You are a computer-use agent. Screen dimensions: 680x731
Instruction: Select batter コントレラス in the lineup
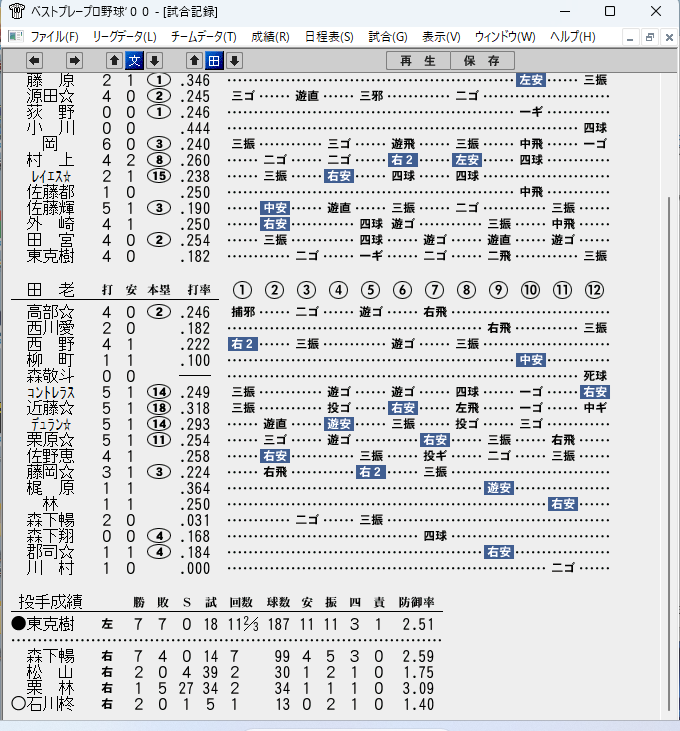[x=50, y=393]
